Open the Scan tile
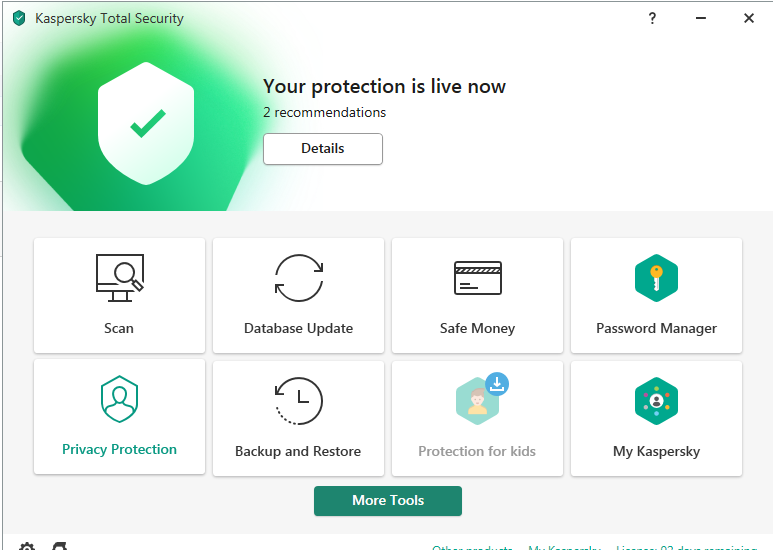This screenshot has width=773, height=550. point(119,295)
